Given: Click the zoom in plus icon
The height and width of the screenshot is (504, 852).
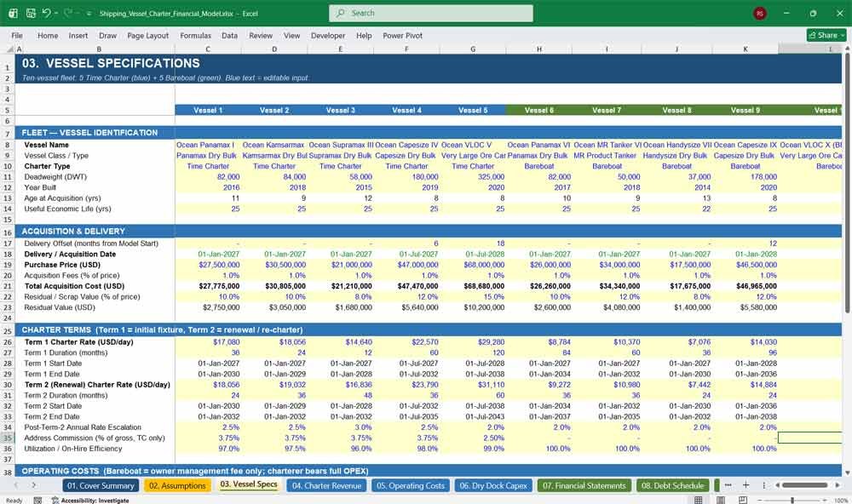Looking at the screenshot, I should 826,501.
